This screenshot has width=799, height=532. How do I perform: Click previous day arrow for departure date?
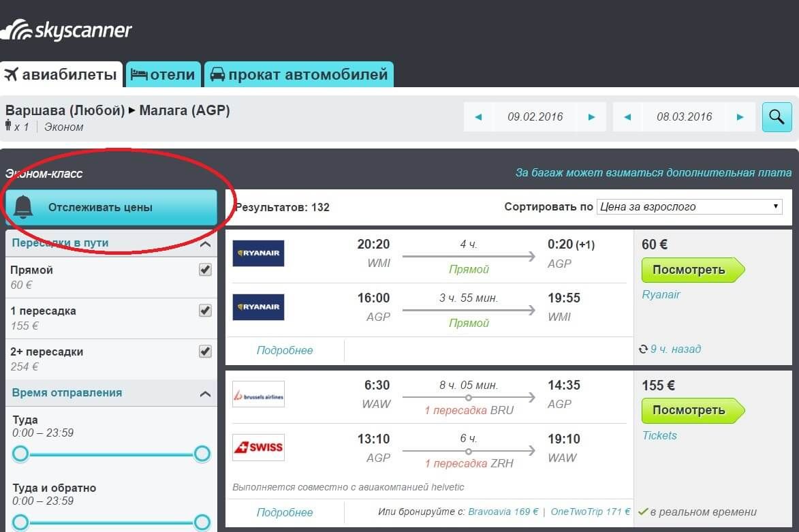point(478,117)
